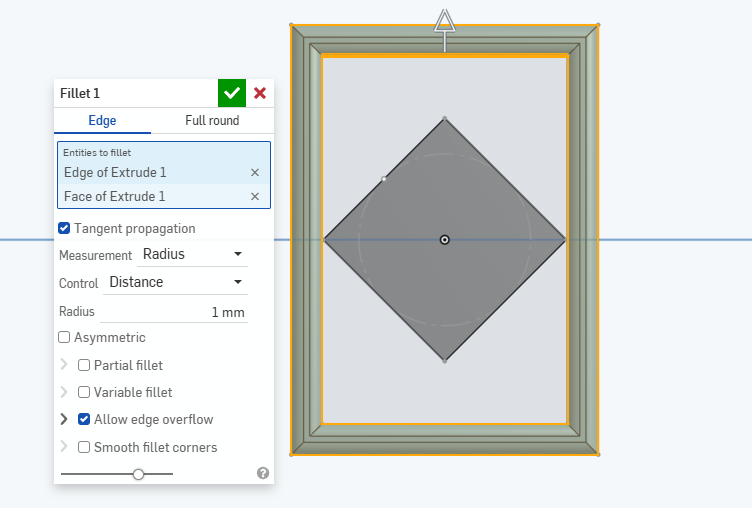
Task: Disable Tangent propagation checkbox
Action: tap(65, 229)
